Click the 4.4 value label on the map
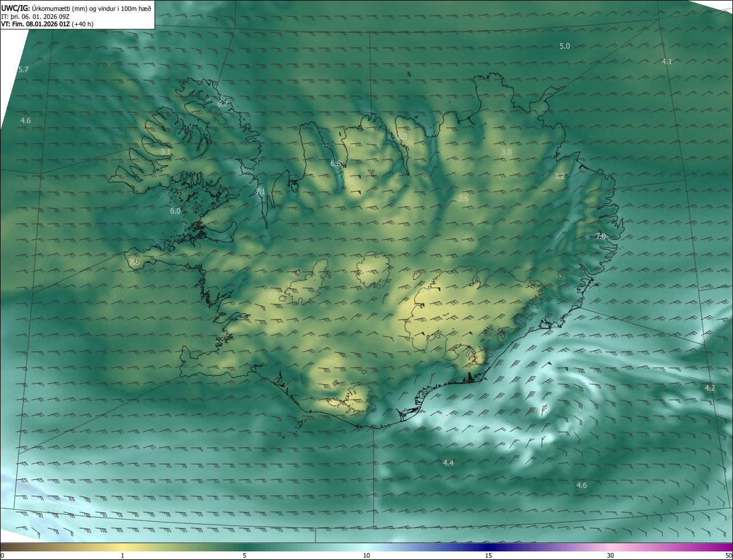733x560 pixels. pos(448,463)
